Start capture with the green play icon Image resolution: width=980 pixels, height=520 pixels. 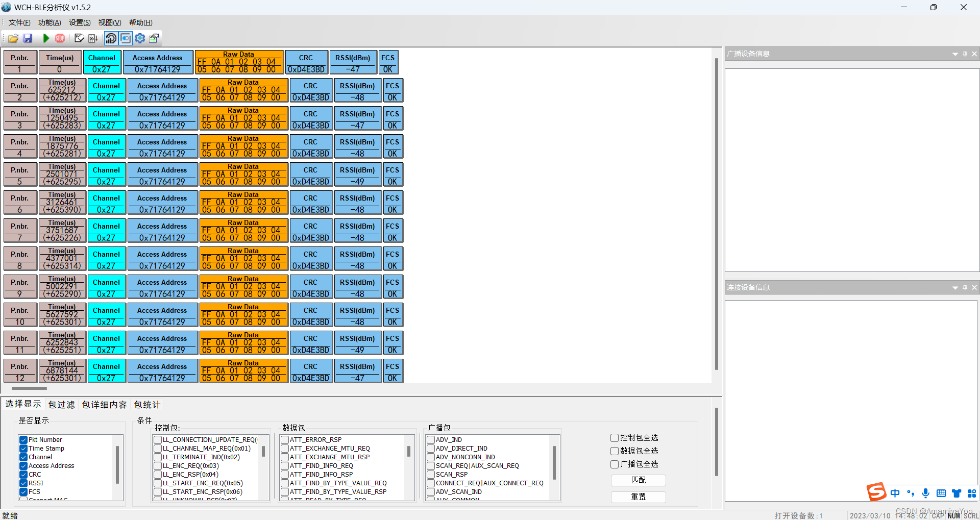45,38
